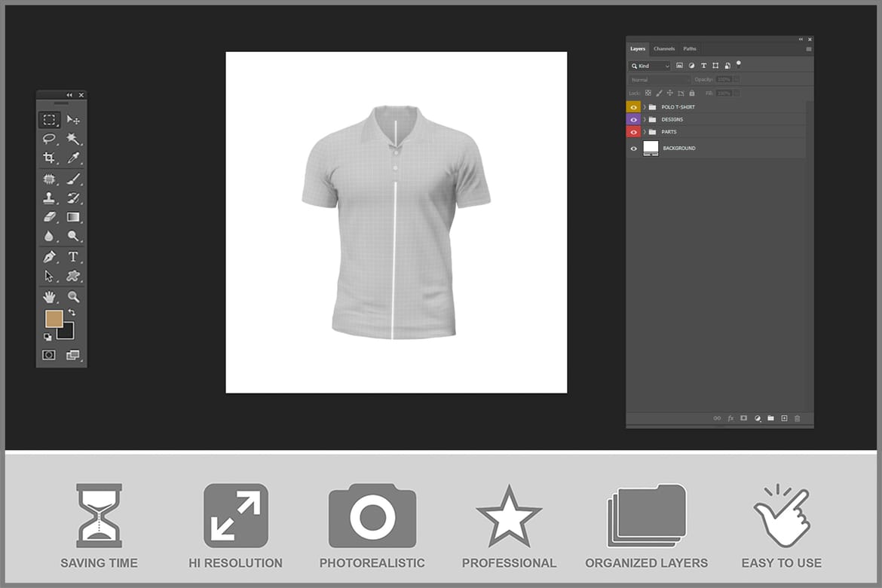Change screen mode from toolbox

click(x=73, y=354)
